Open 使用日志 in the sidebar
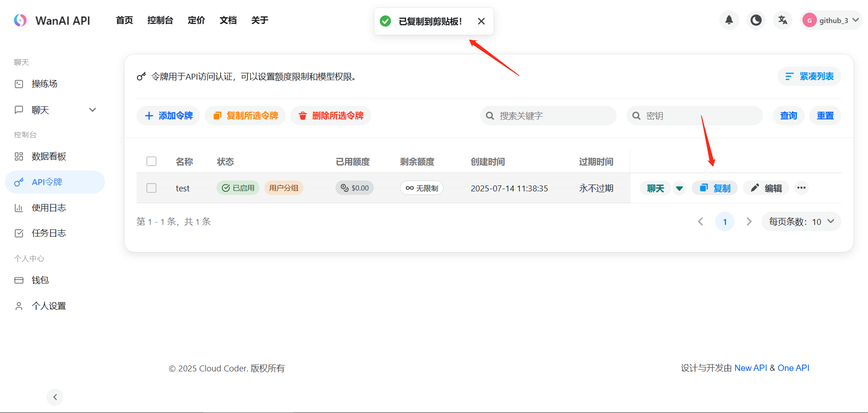 [x=49, y=208]
